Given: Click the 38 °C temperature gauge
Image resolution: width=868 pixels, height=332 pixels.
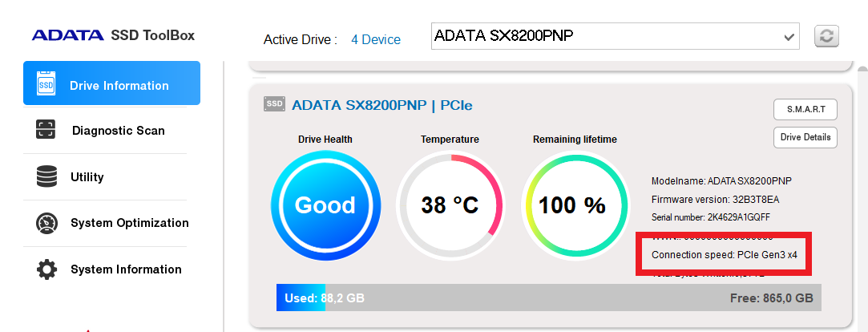Looking at the screenshot, I should coord(450,205).
